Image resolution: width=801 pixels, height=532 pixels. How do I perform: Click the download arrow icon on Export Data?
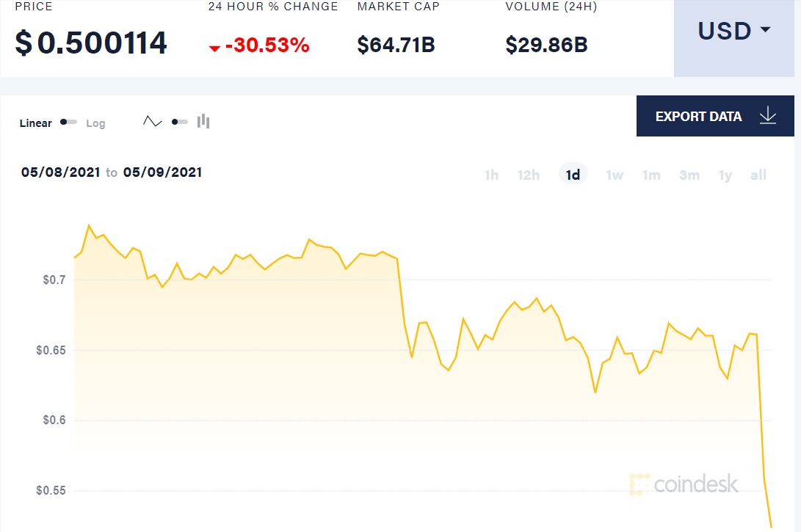(767, 116)
